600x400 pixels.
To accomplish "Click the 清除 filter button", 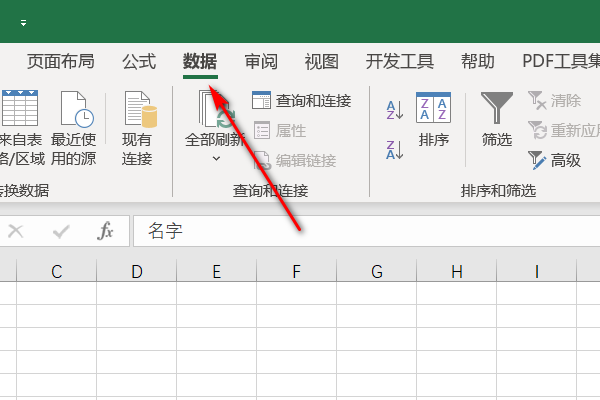I will point(554,101).
